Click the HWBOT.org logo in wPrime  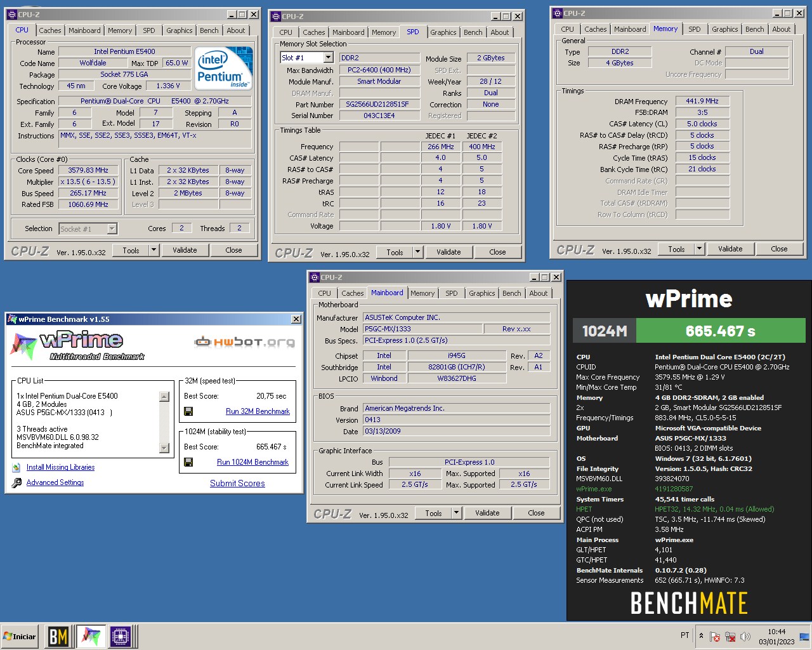tap(245, 342)
